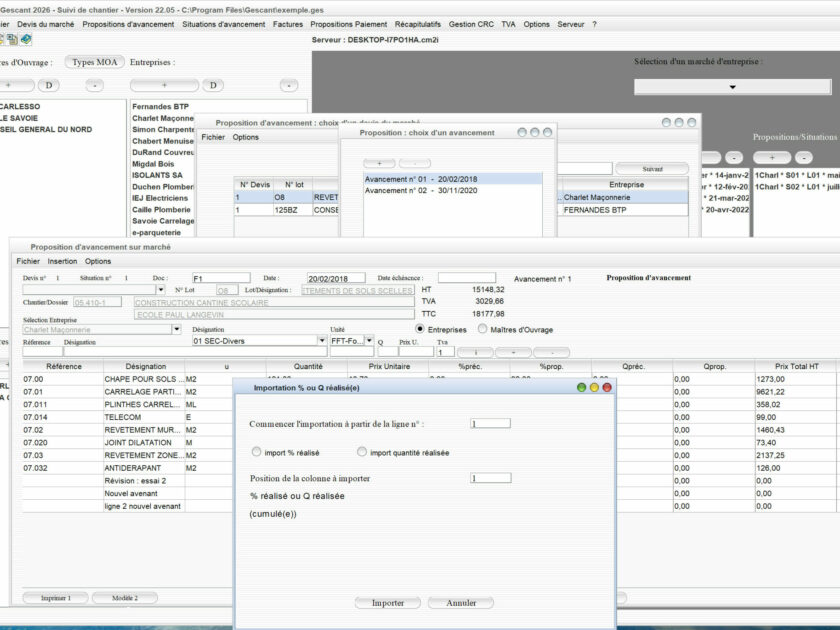Choose the 'Maîtres d'Ouvrage' radio button
Viewport: 840px width, 630px height.
tap(483, 329)
